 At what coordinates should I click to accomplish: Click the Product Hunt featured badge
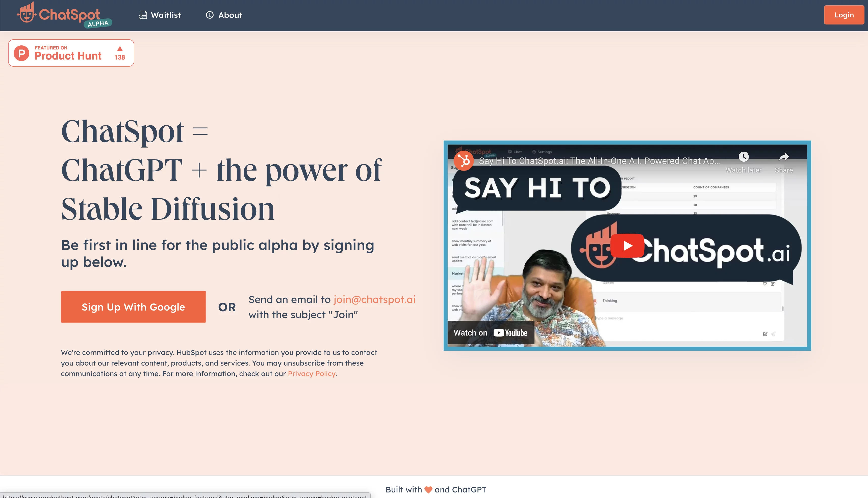pos(71,52)
